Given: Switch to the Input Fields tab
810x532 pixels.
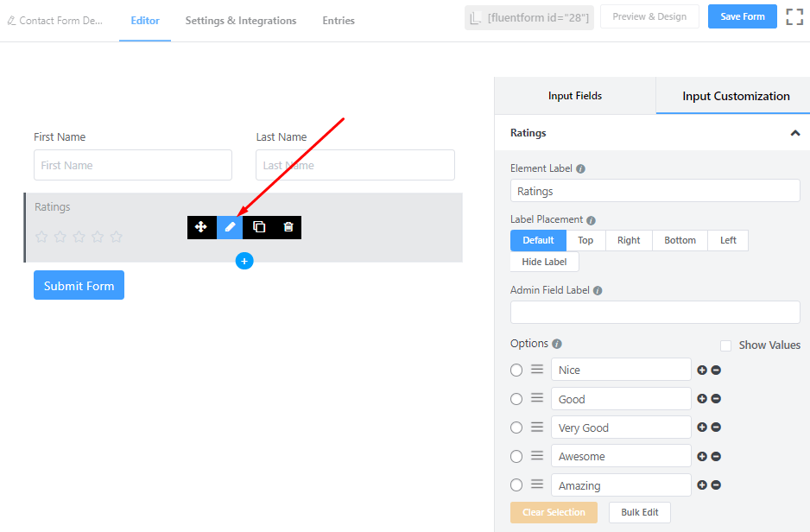Looking at the screenshot, I should click(x=575, y=96).
